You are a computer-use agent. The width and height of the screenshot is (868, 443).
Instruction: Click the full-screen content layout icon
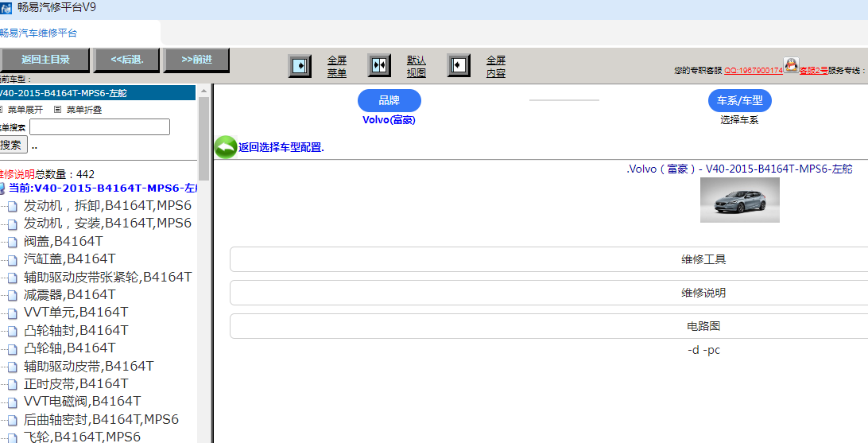click(x=459, y=65)
